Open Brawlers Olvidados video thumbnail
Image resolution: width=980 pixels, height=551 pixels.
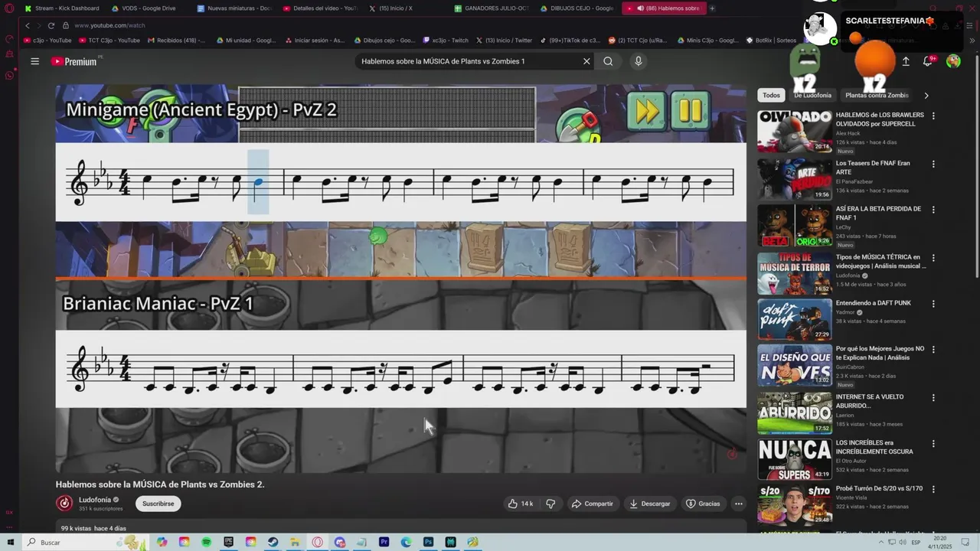795,131
